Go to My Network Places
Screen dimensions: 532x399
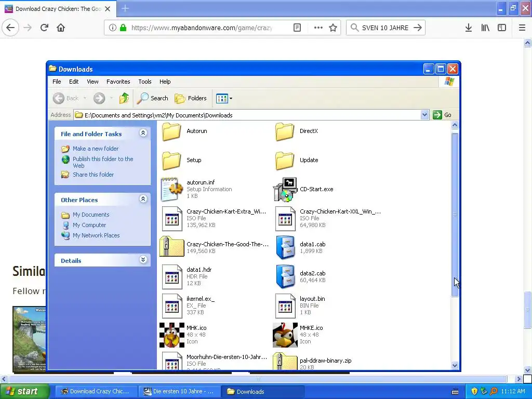96,235
